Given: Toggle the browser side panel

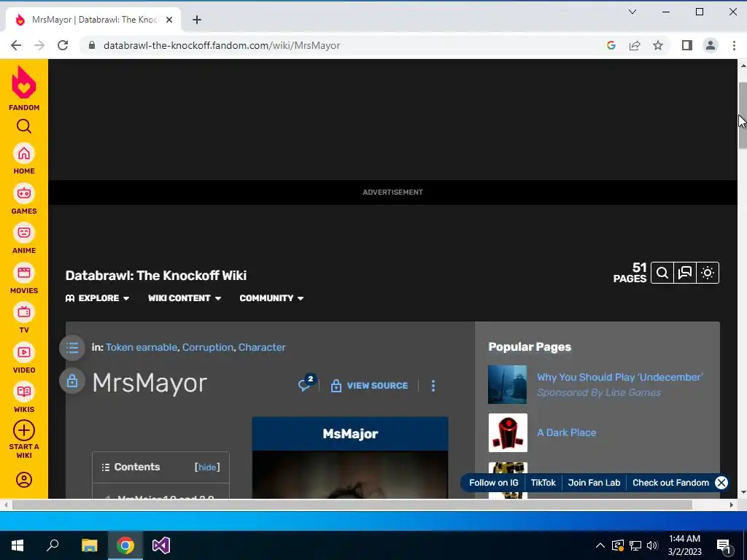Looking at the screenshot, I should 686,45.
